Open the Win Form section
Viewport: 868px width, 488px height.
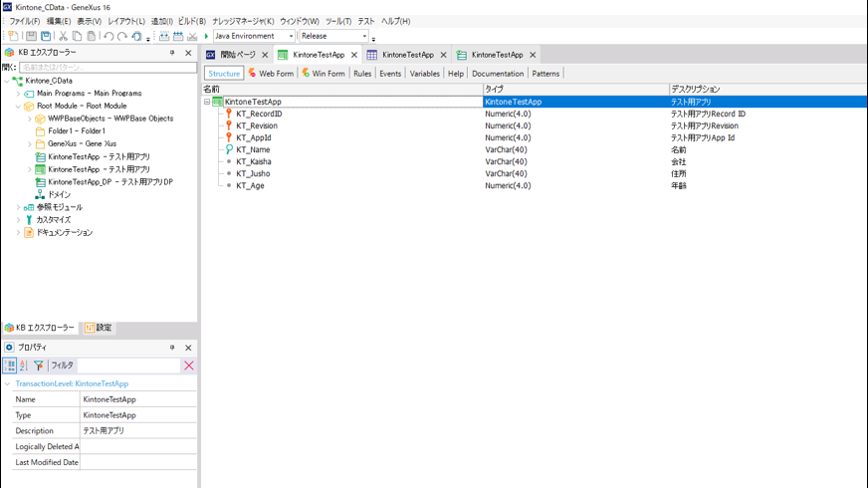(x=324, y=74)
